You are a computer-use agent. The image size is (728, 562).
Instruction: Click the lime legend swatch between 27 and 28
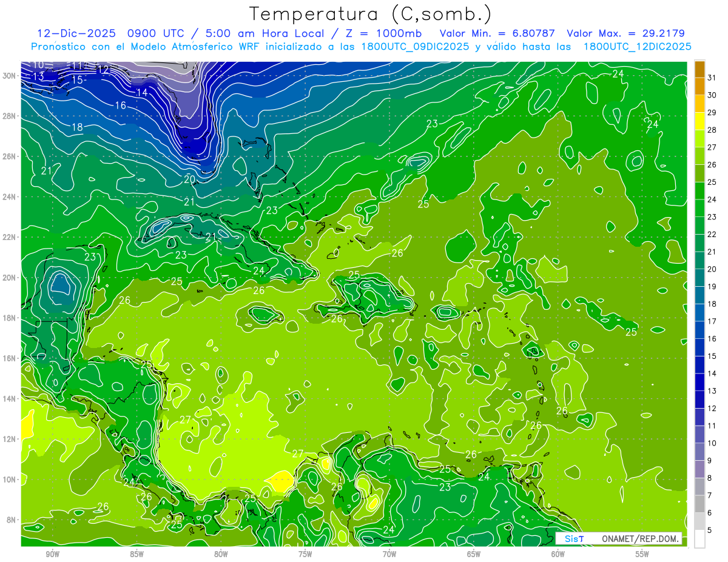click(x=699, y=139)
